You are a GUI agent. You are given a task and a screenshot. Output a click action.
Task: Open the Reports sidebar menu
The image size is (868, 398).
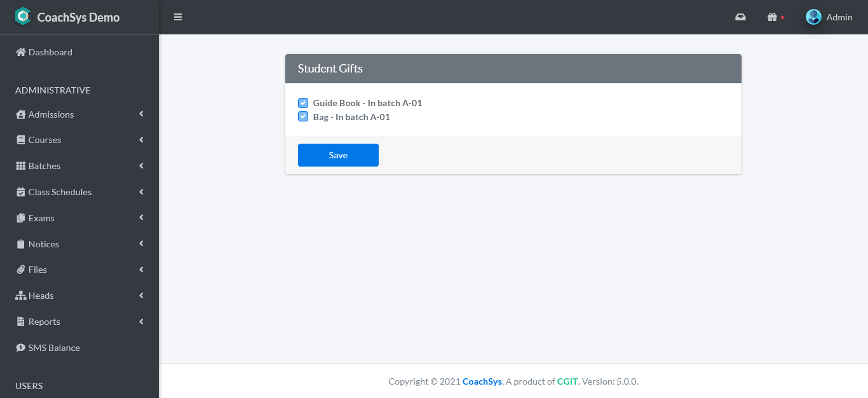pyautogui.click(x=79, y=322)
